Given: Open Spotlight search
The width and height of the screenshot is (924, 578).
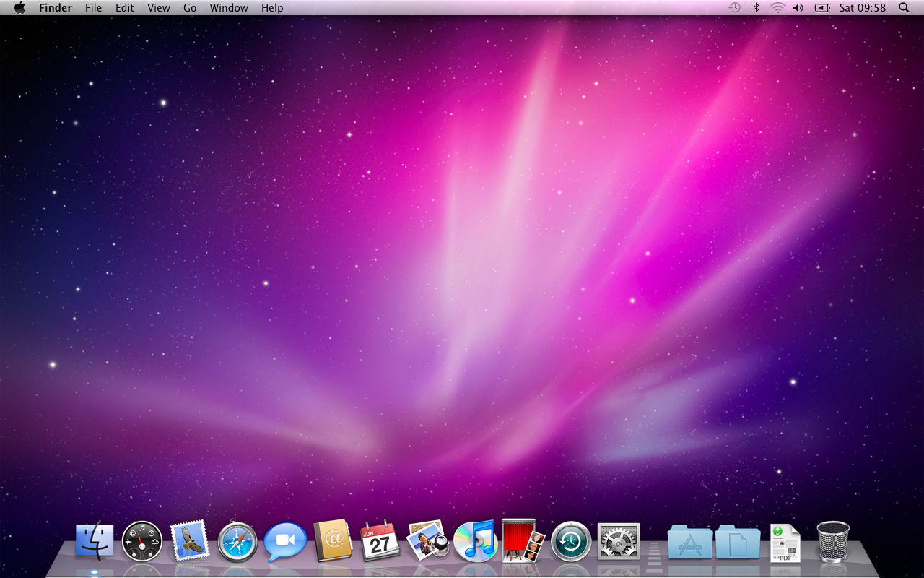Looking at the screenshot, I should [x=903, y=7].
